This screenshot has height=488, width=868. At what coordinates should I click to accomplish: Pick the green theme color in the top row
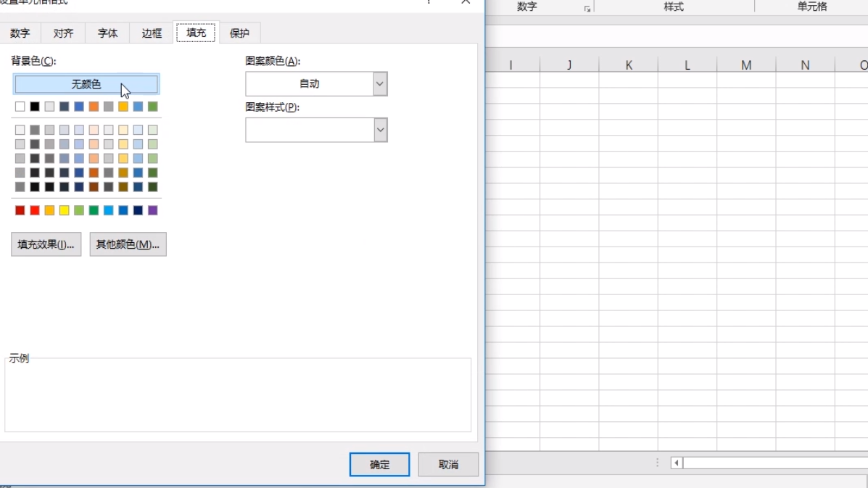pyautogui.click(x=152, y=107)
